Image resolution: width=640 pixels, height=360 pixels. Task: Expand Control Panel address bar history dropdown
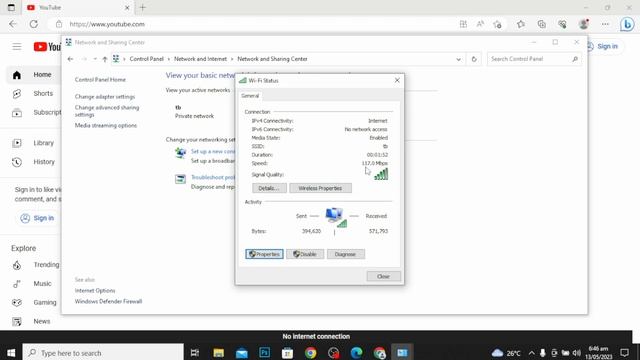pyautogui.click(x=458, y=59)
